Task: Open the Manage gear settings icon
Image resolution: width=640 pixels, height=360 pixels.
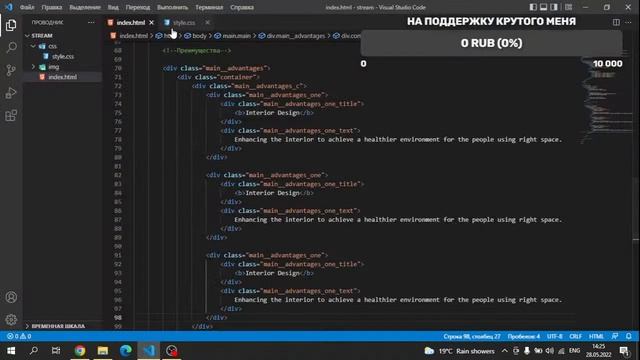Action: [x=11, y=320]
